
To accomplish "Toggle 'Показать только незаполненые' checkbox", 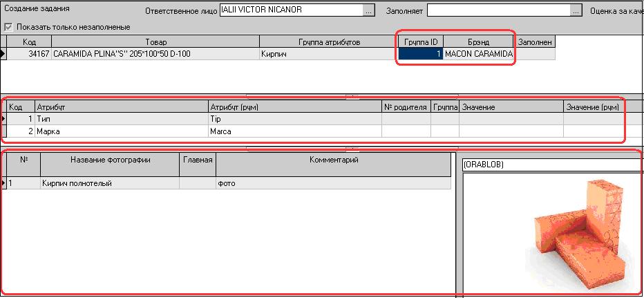I will tap(8, 27).
